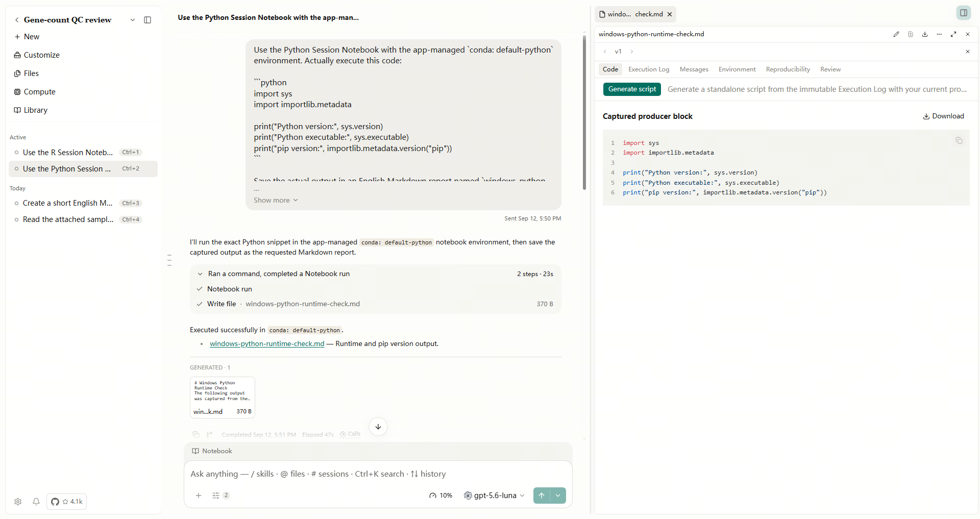This screenshot has height=519, width=980.
Task: Open the Gene-count QC review project dropdown
Action: [x=133, y=20]
